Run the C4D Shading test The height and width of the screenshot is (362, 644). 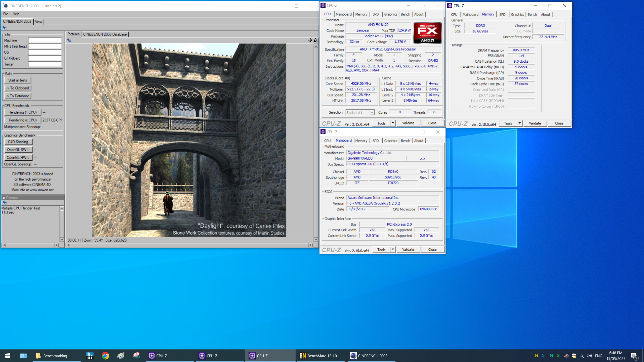pyautogui.click(x=18, y=142)
